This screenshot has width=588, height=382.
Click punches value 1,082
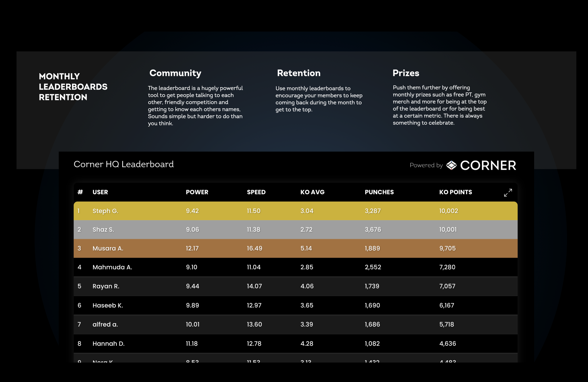tap(372, 343)
